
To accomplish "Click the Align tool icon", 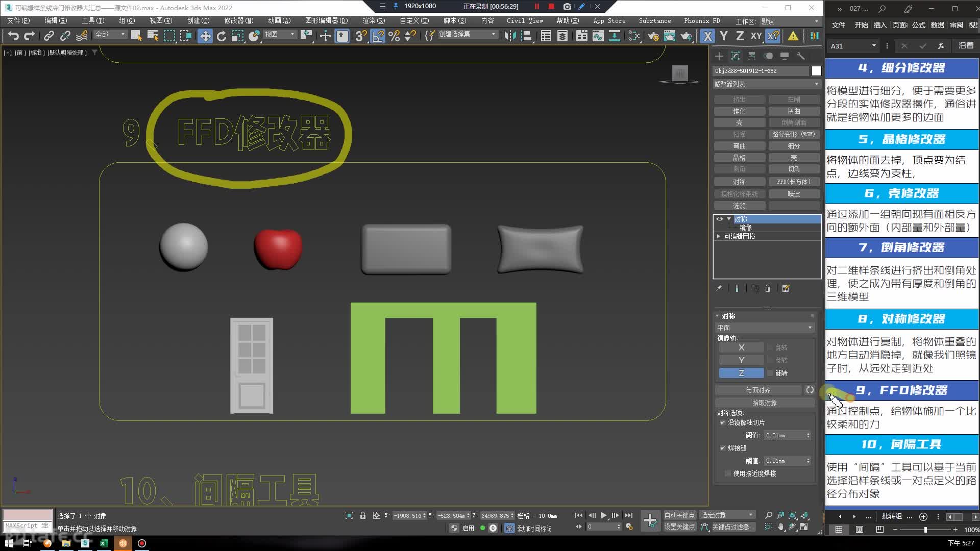I will pyautogui.click(x=526, y=36).
